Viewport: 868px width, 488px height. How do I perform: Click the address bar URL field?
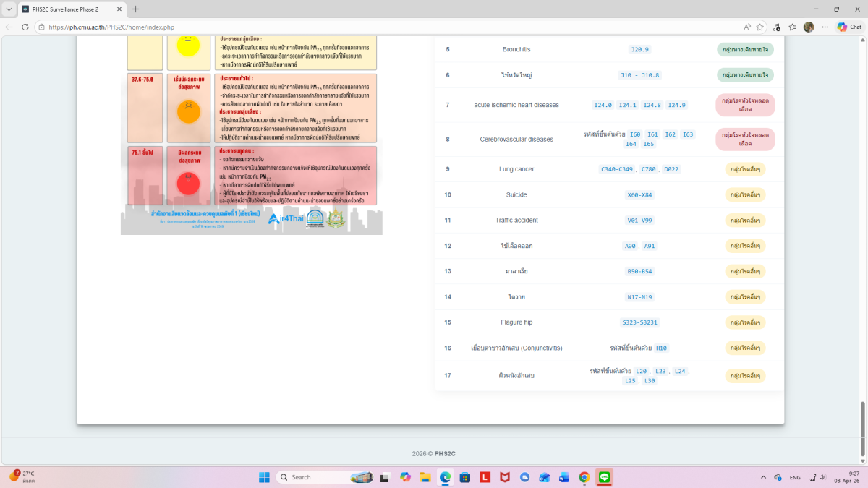coord(362,27)
